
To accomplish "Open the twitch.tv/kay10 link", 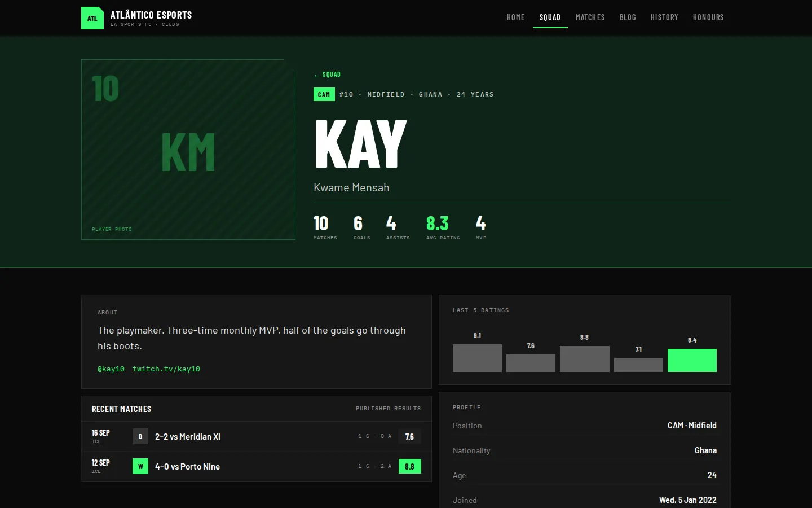I will pyautogui.click(x=166, y=369).
